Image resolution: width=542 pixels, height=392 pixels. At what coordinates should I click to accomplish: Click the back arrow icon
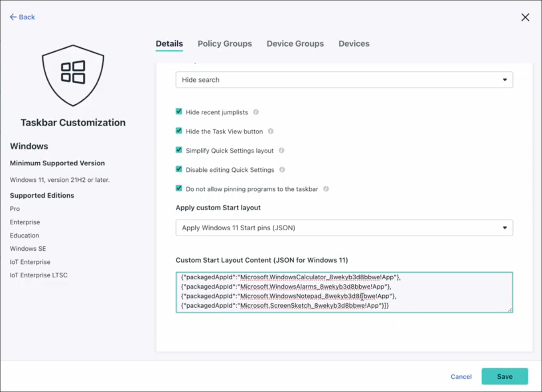(x=13, y=17)
